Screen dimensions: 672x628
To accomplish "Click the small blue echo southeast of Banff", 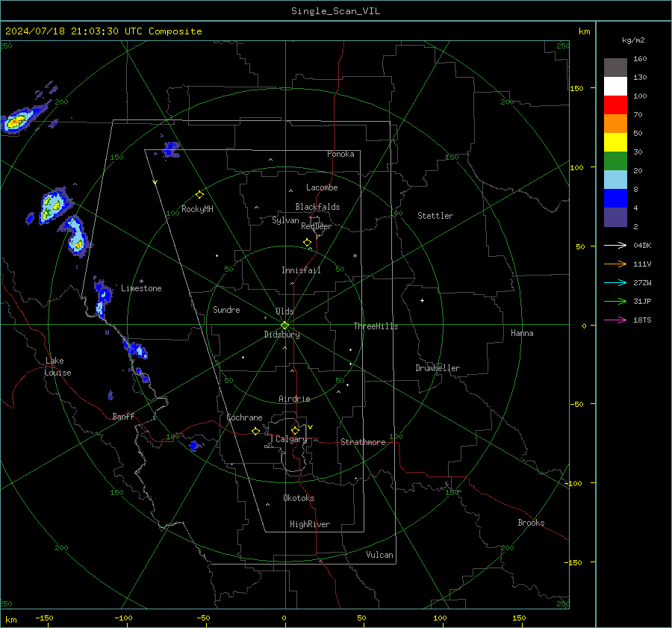I will click(196, 446).
